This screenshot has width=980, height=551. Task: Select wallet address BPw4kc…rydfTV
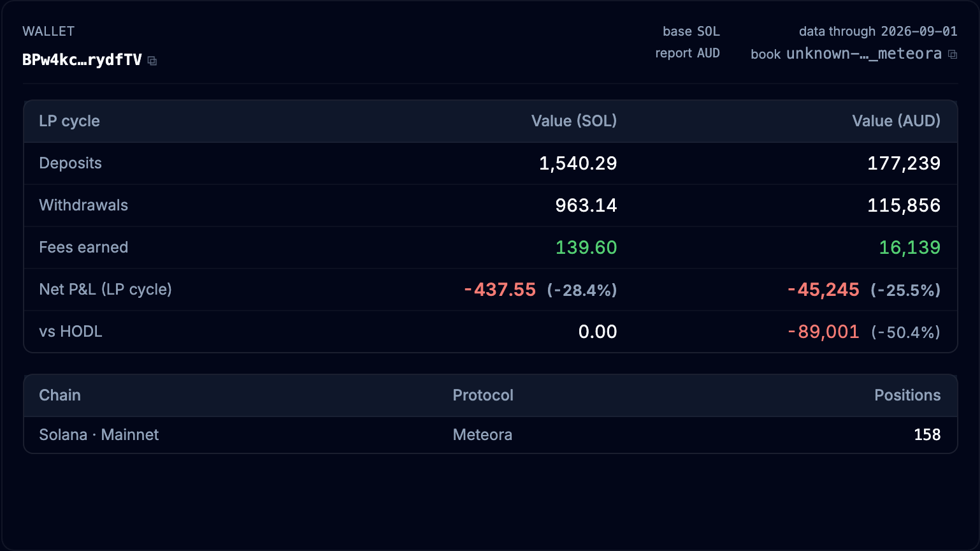point(82,60)
